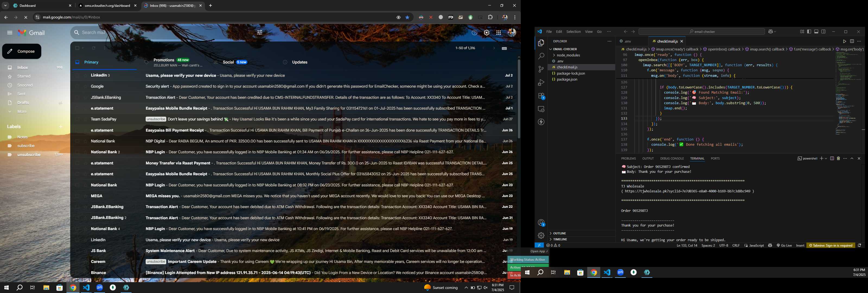Add a new label with plus icon
Screen dimensions: 868x293
pos(61,126)
